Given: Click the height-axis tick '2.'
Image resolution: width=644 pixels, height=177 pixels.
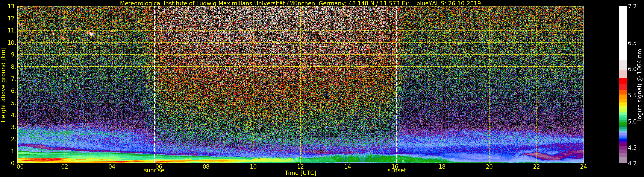Looking at the screenshot, I should point(13,139).
